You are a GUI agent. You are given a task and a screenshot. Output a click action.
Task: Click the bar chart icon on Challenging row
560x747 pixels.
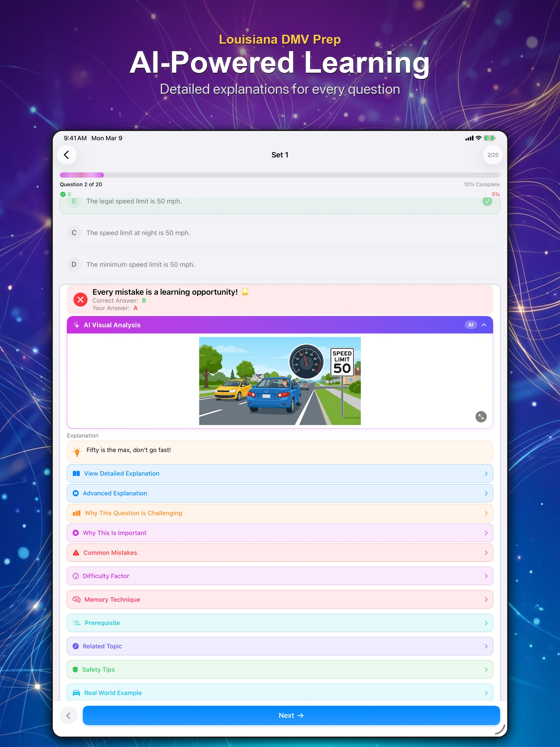pos(77,513)
